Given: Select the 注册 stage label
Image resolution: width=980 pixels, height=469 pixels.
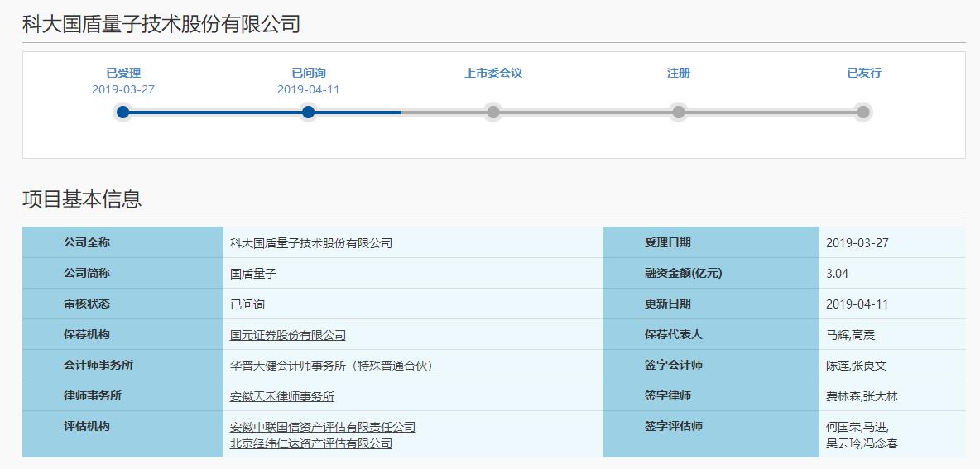Looking at the screenshot, I should 678,73.
